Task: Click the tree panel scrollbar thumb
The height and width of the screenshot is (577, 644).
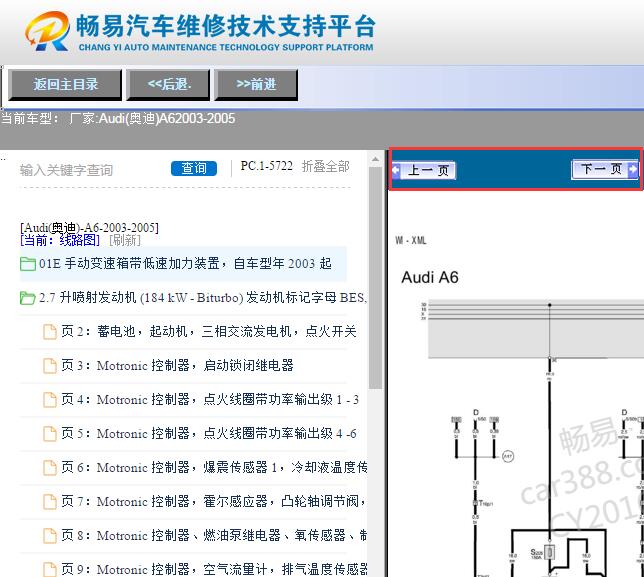Action: point(375,278)
